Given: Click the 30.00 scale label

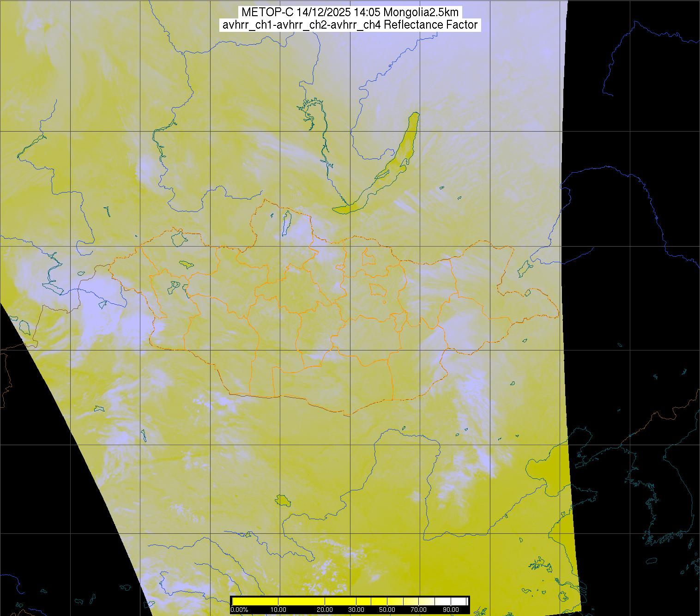Looking at the screenshot, I should (x=356, y=610).
